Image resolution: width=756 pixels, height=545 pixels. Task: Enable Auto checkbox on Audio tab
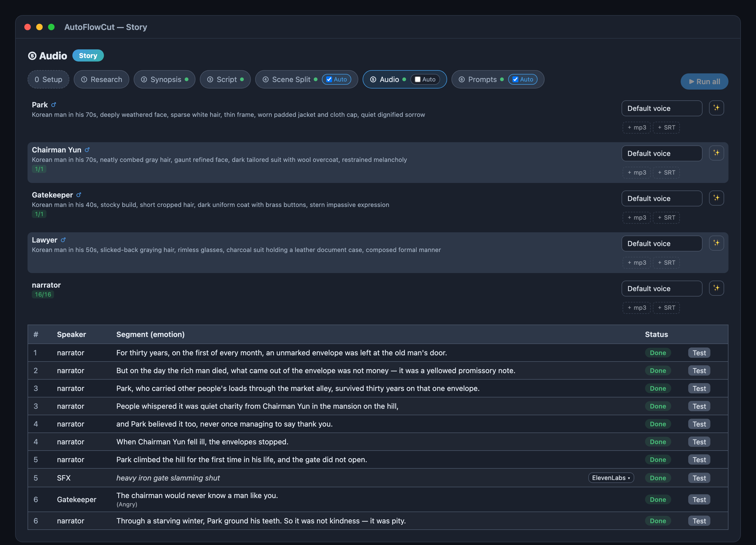pos(417,79)
